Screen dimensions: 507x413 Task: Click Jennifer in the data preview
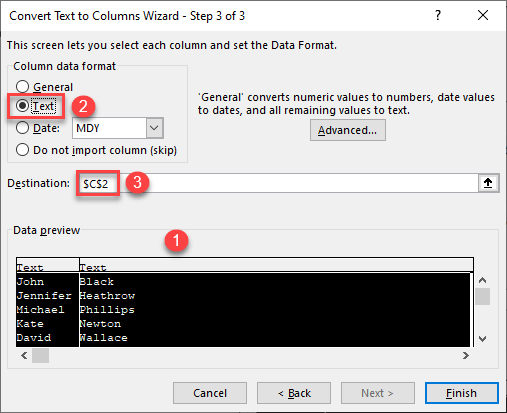[x=44, y=296]
